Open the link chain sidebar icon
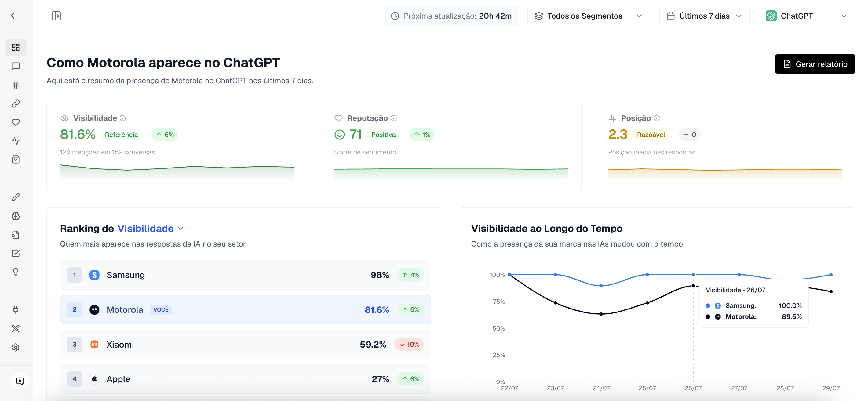 pyautogui.click(x=16, y=103)
